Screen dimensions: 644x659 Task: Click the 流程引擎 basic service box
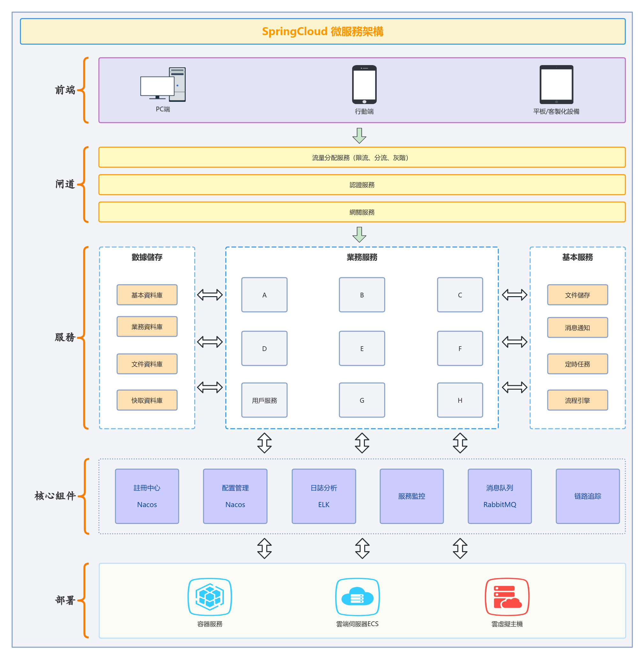[578, 400]
